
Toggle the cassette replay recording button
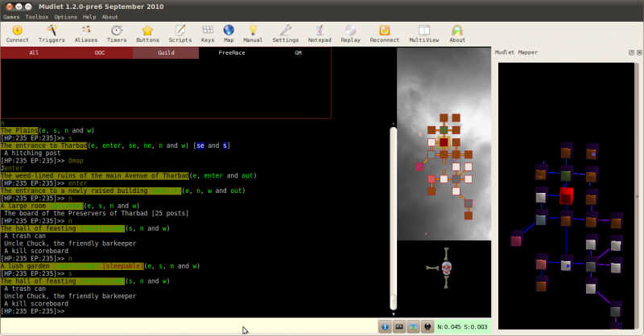click(398, 326)
